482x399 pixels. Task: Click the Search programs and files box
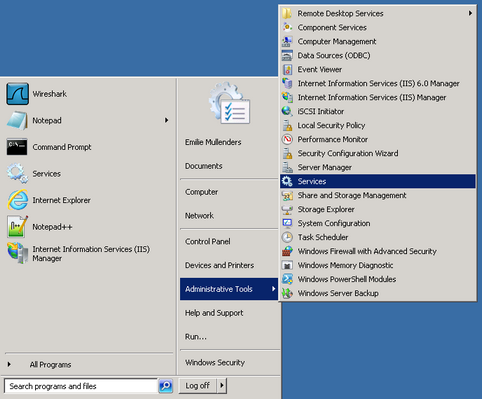click(81, 386)
